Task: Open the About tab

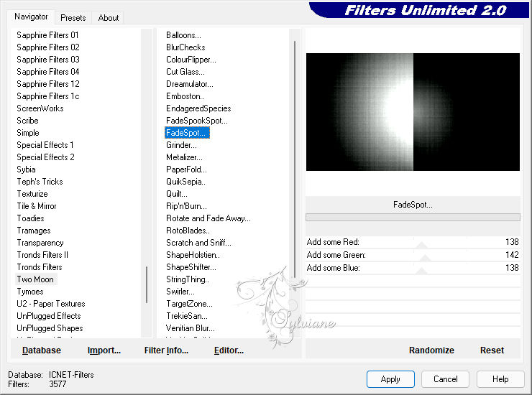Action: pyautogui.click(x=109, y=18)
